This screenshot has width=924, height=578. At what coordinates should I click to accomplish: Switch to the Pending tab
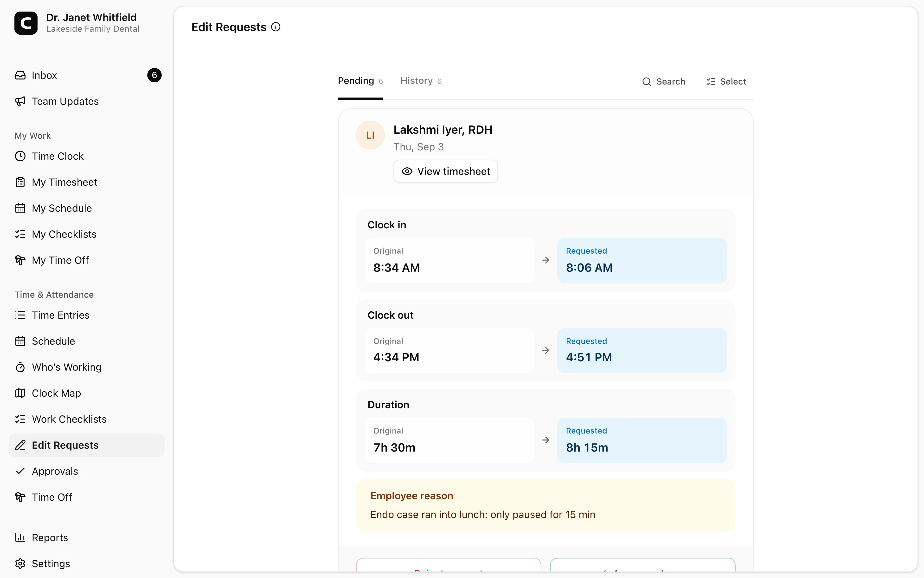(x=360, y=81)
